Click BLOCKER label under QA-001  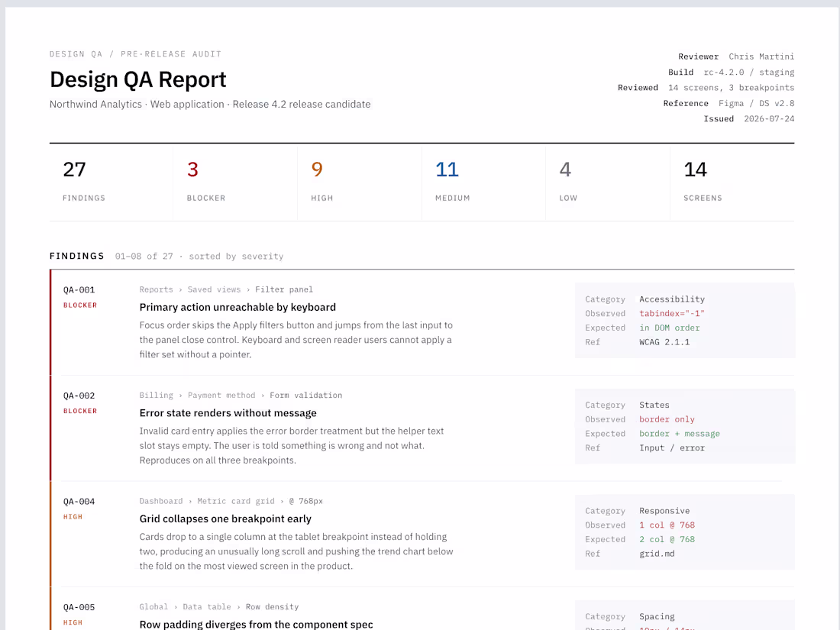[80, 305]
